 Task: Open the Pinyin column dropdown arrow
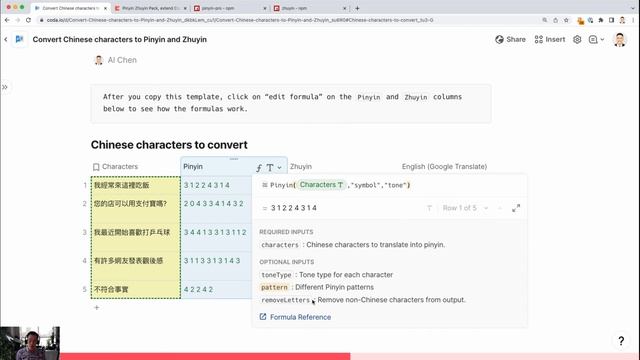[280, 167]
